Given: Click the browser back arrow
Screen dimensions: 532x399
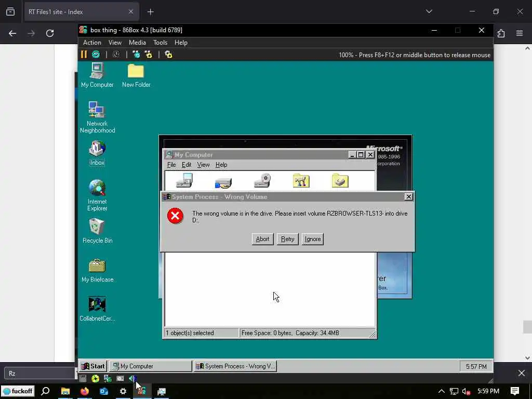Looking at the screenshot, I should 12,33.
